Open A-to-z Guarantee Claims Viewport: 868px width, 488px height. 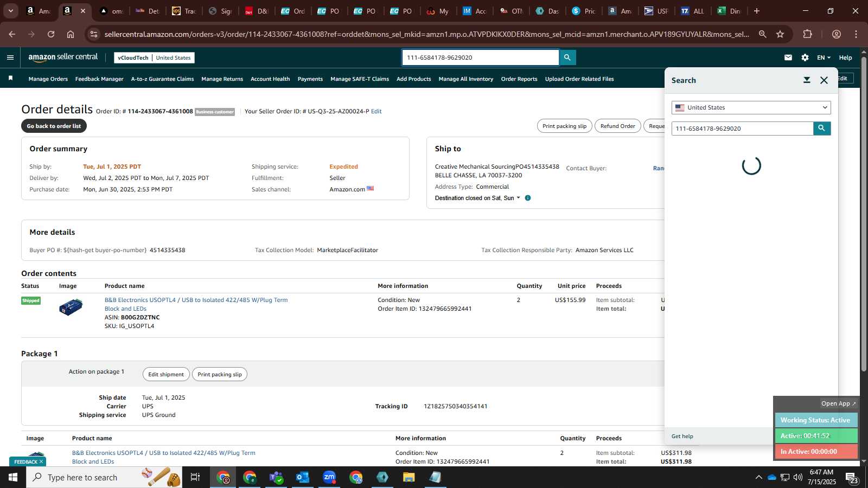162,79
